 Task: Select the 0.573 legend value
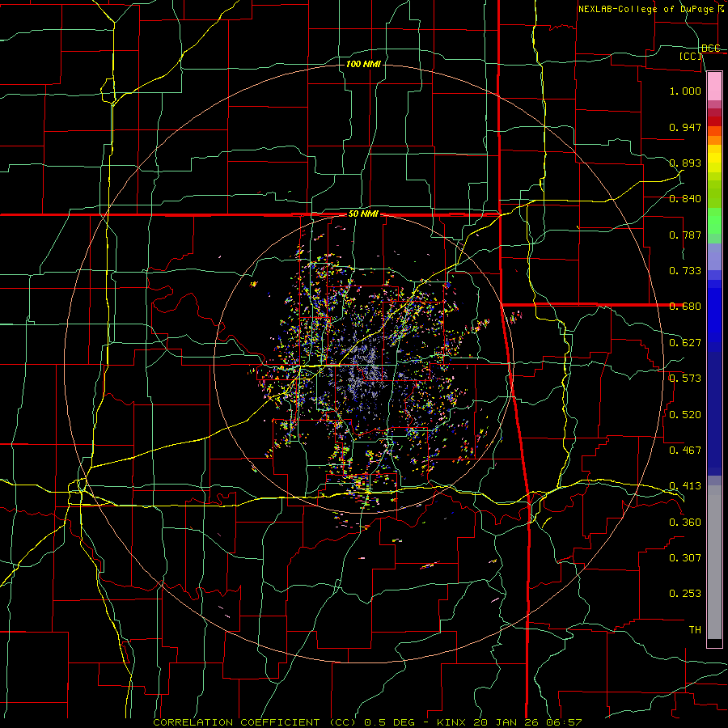[685, 379]
